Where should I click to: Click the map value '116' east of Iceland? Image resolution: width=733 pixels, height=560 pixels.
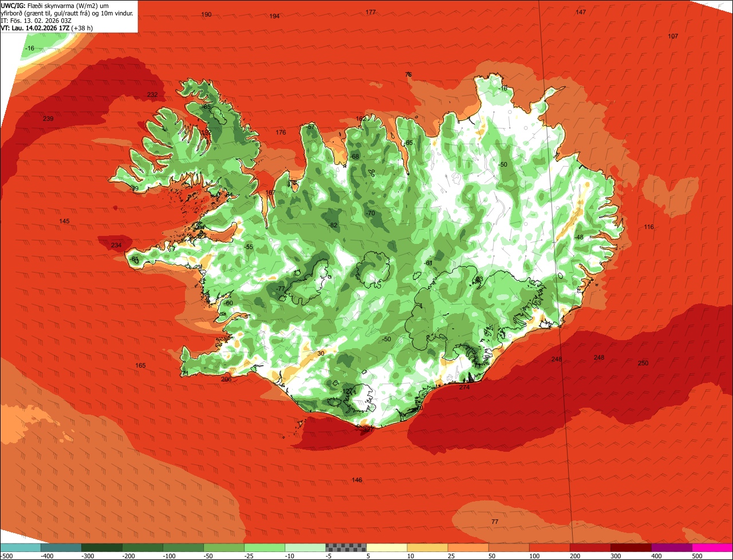coord(648,227)
